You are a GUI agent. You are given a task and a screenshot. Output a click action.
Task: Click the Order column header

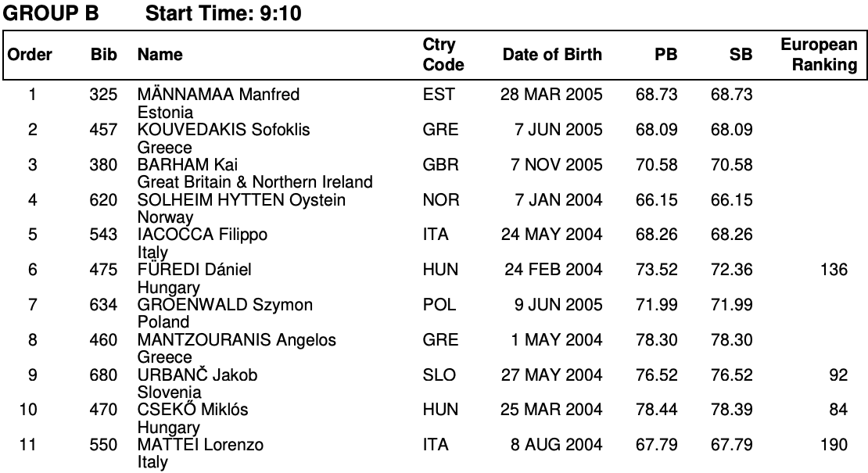(x=30, y=55)
